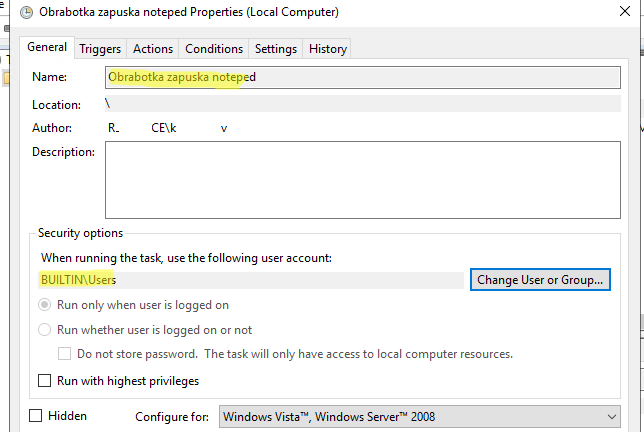
Task: Switch to the General tab
Action: click(47, 47)
